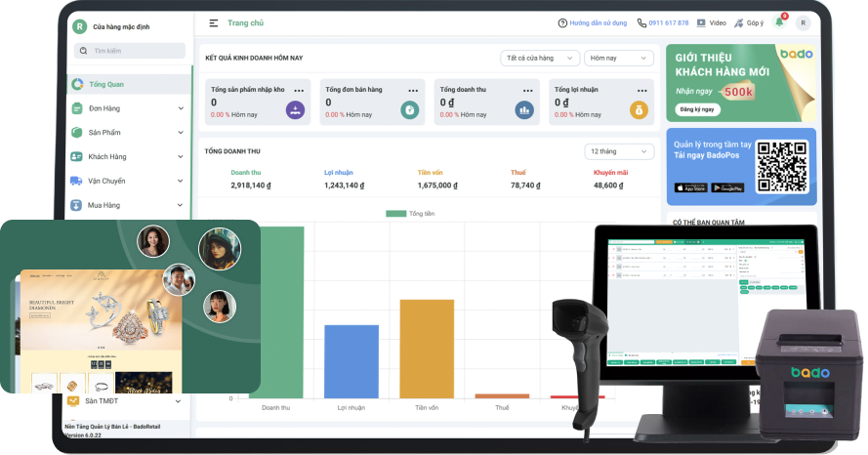Image resolution: width=868 pixels, height=455 pixels.
Task: Click the Mua Hàng download icon
Action: [x=76, y=205]
